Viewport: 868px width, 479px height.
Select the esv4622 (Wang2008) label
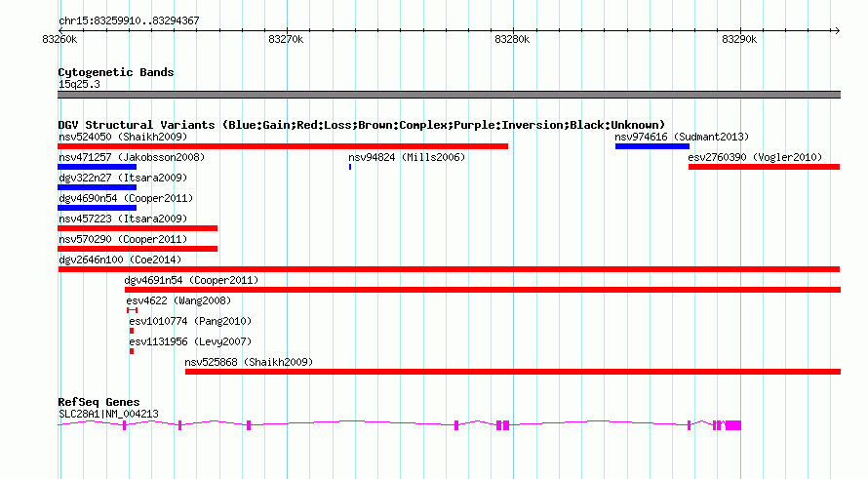click(178, 300)
